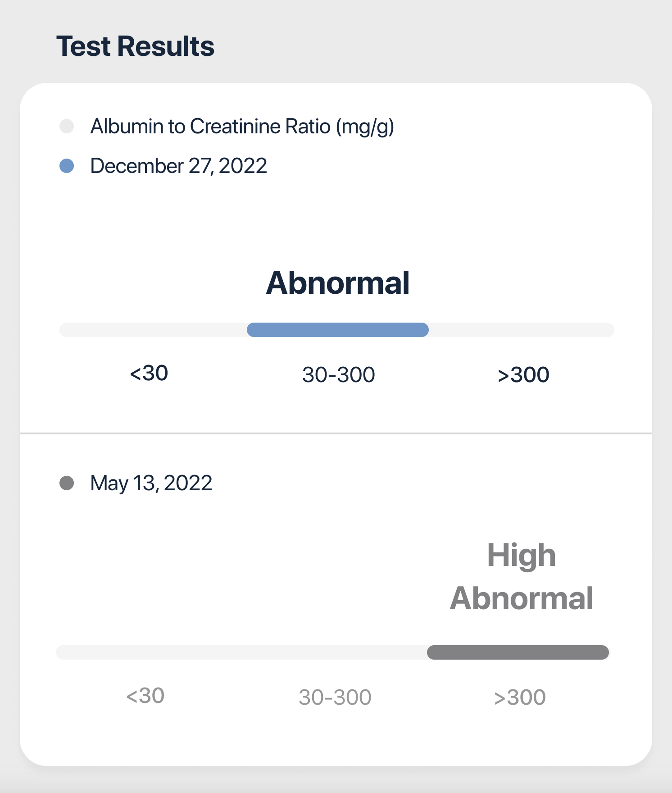Viewport: 672px width, 793px height.
Task: Click the empty left portion of December range bar
Action: [153, 330]
